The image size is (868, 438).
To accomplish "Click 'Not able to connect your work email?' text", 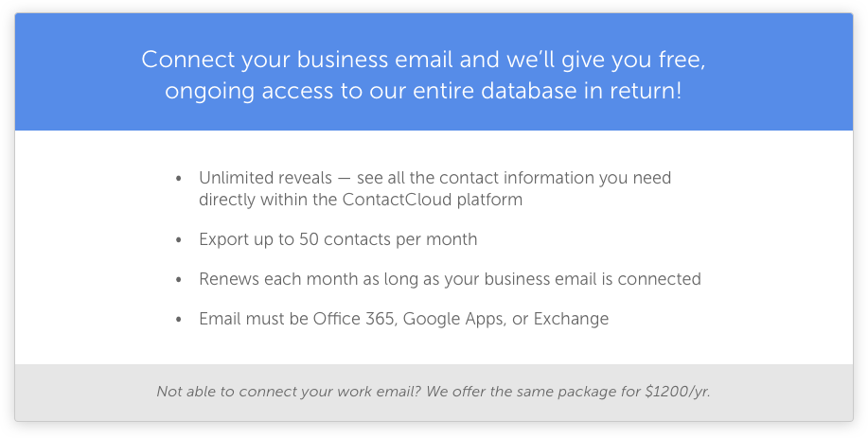I will [290, 392].
